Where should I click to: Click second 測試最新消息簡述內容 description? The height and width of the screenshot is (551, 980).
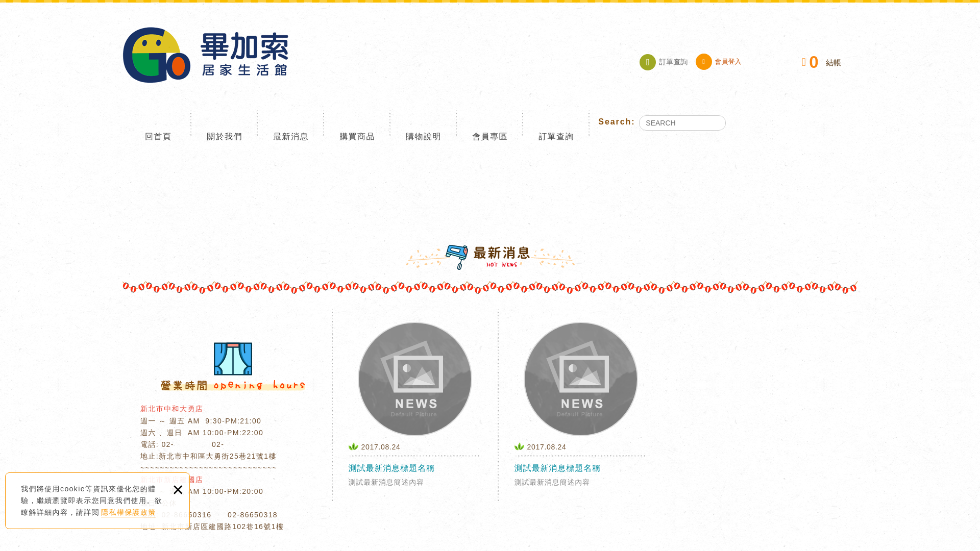tap(552, 482)
